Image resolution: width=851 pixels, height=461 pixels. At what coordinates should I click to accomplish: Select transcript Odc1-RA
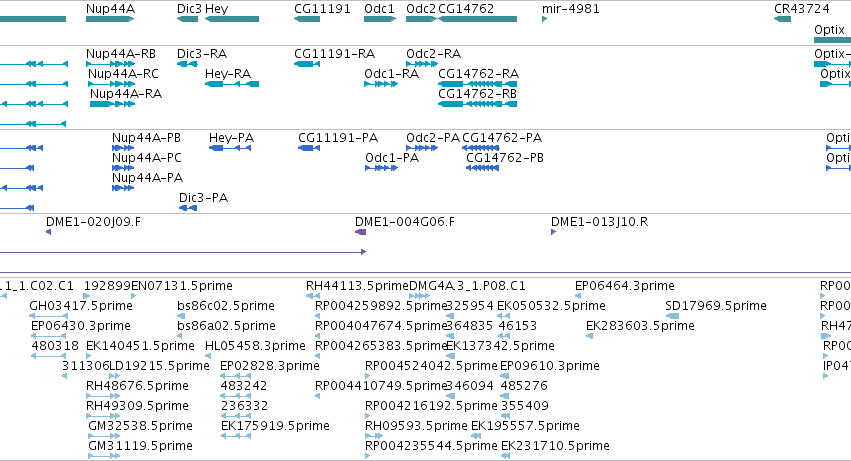pos(381,84)
